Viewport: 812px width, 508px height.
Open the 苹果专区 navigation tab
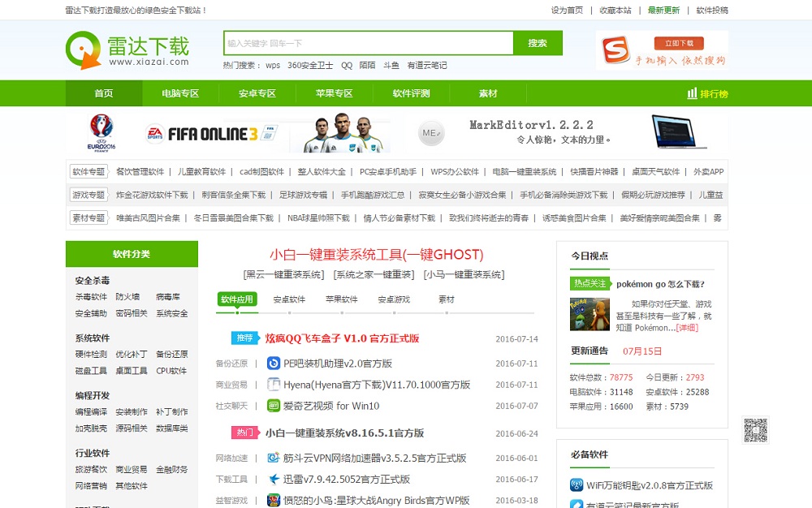(334, 93)
